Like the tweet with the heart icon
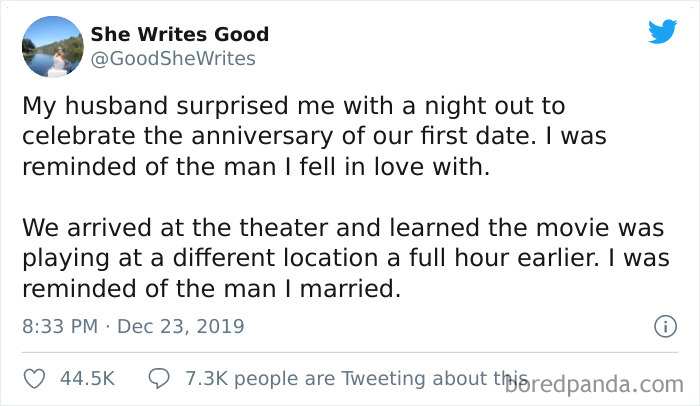 [x=34, y=379]
